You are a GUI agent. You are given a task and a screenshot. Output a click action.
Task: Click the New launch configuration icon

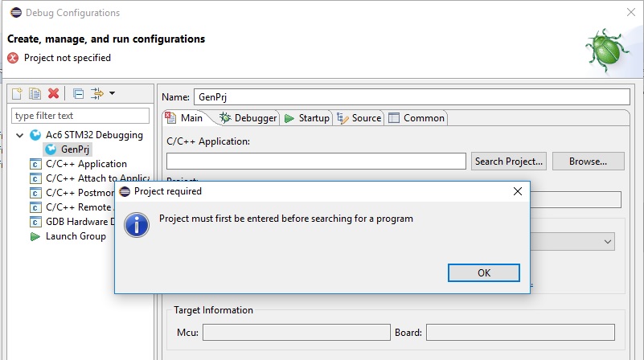17,93
